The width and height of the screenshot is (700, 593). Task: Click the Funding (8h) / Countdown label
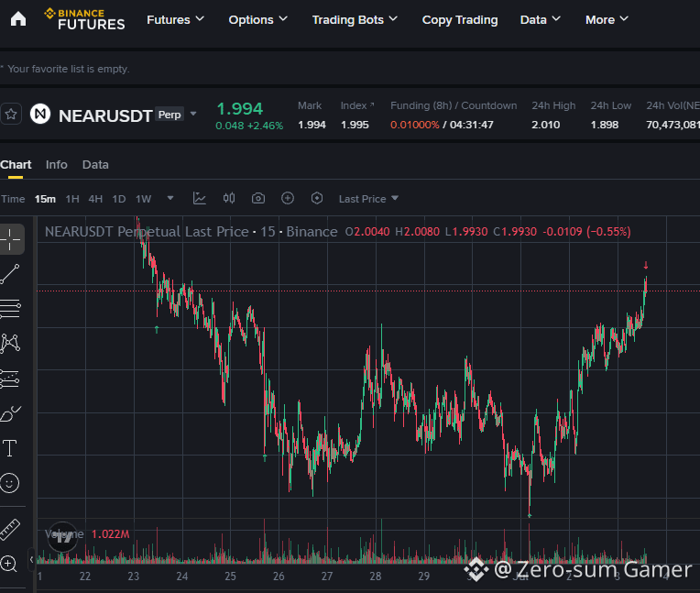454,105
